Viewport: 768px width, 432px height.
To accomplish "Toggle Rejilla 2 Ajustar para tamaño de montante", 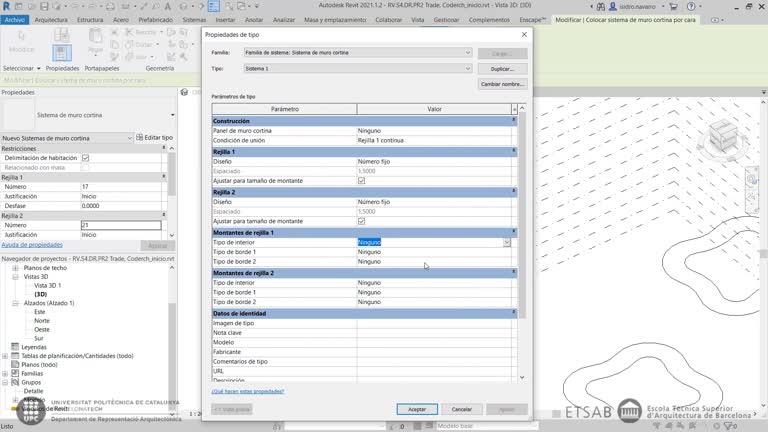I will click(x=361, y=221).
